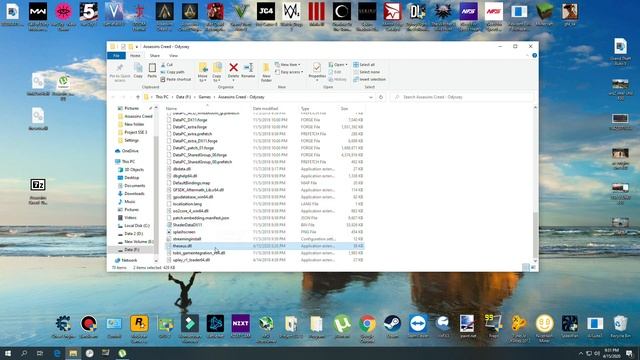This screenshot has height=360, width=640.
Task: Select the This PC tree item
Action: 128,162
